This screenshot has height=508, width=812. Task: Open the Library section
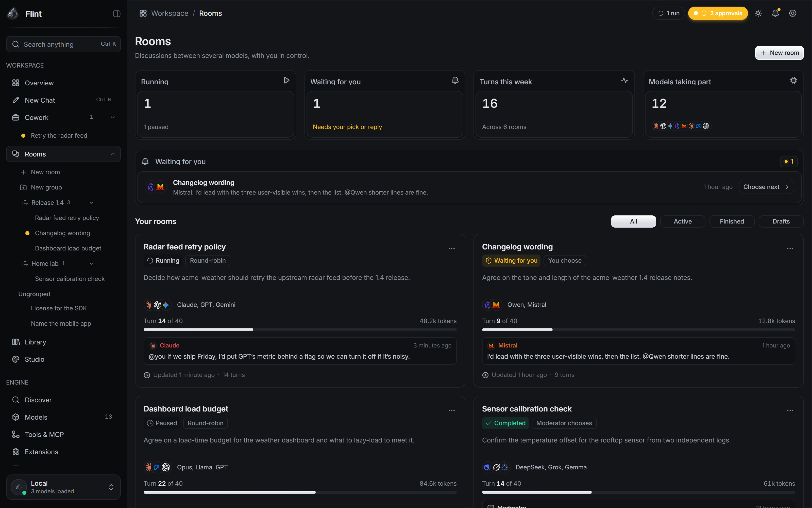pos(63,342)
